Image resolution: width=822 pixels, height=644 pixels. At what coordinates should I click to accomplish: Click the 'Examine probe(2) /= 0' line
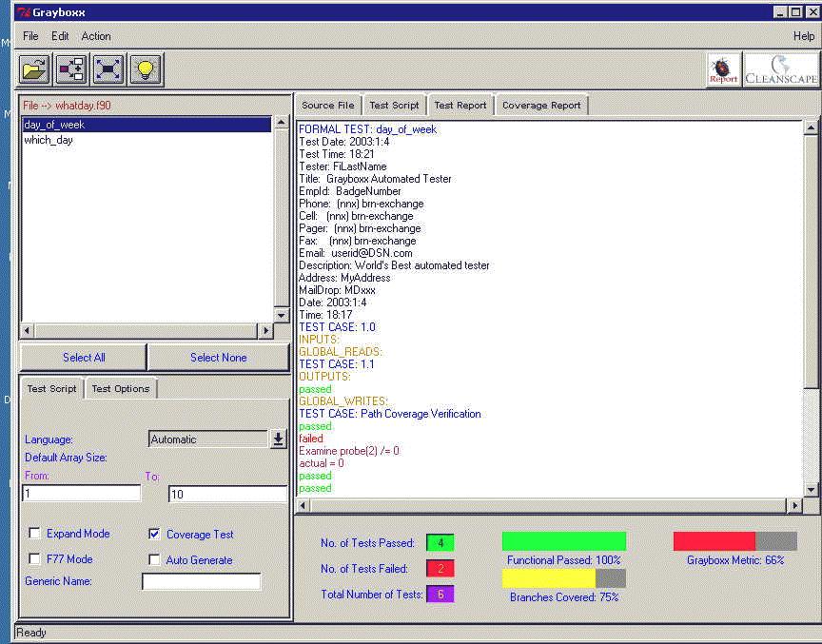(x=348, y=451)
